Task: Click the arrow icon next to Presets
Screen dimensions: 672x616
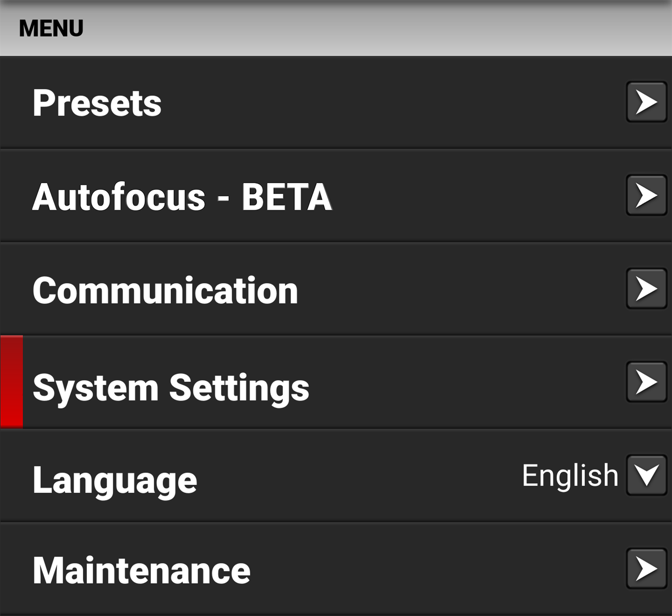Action: (x=646, y=103)
